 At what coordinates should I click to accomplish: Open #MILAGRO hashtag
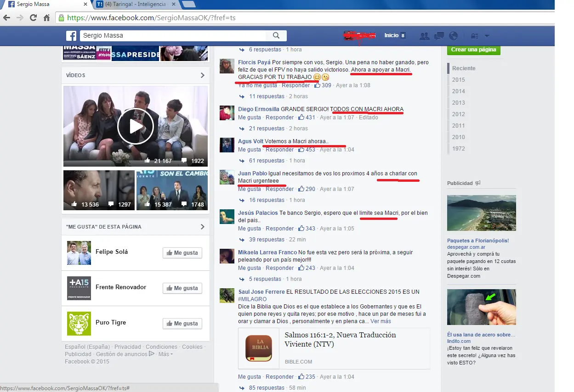point(252,299)
